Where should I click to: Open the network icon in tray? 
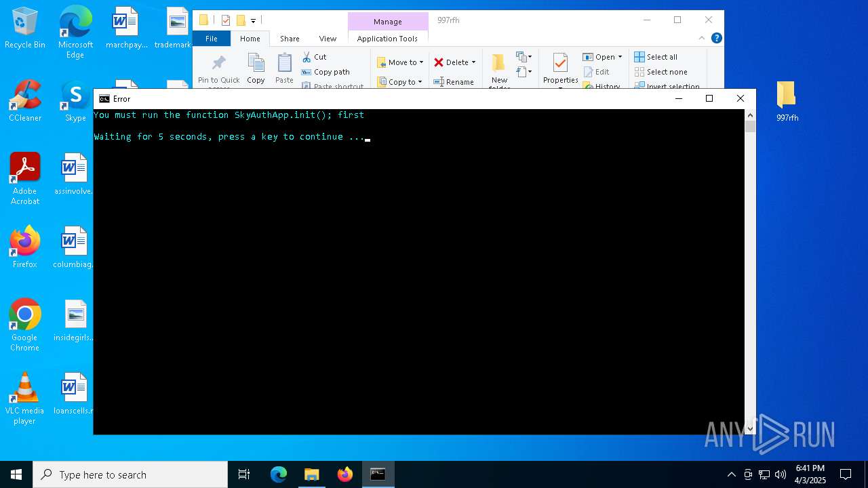pyautogui.click(x=764, y=474)
